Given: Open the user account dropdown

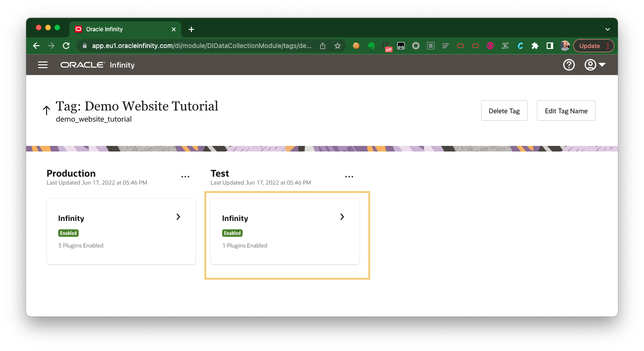Looking at the screenshot, I should click(x=595, y=65).
